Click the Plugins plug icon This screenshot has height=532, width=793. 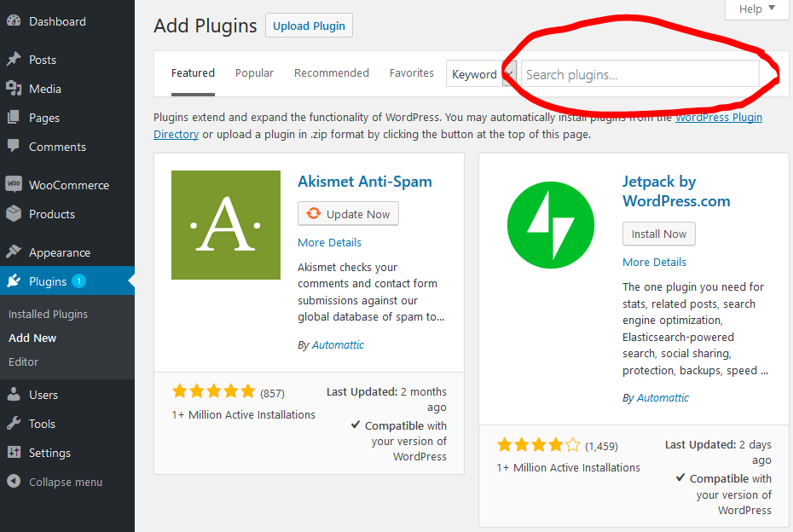click(x=14, y=280)
